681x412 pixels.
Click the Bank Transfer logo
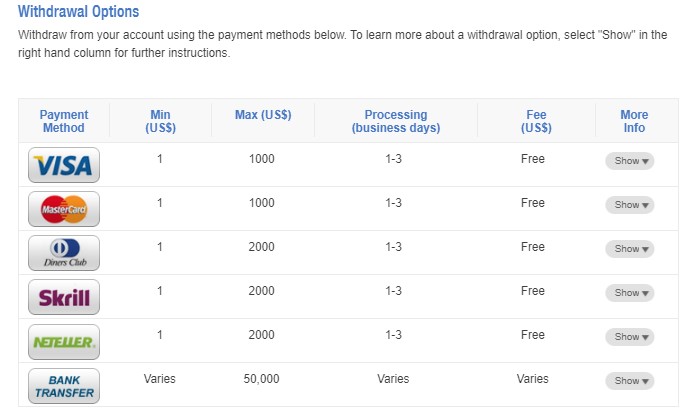(64, 385)
